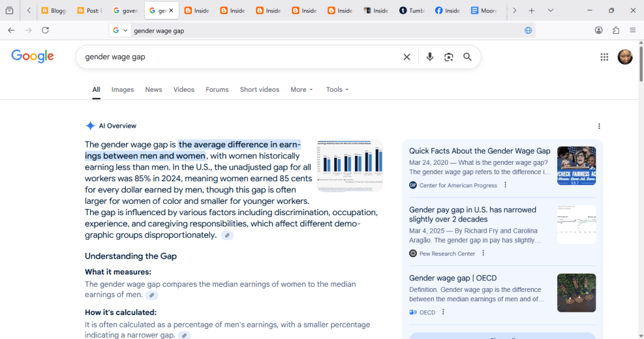Clear the Google search box with X
The image size is (644, 339).
point(407,57)
